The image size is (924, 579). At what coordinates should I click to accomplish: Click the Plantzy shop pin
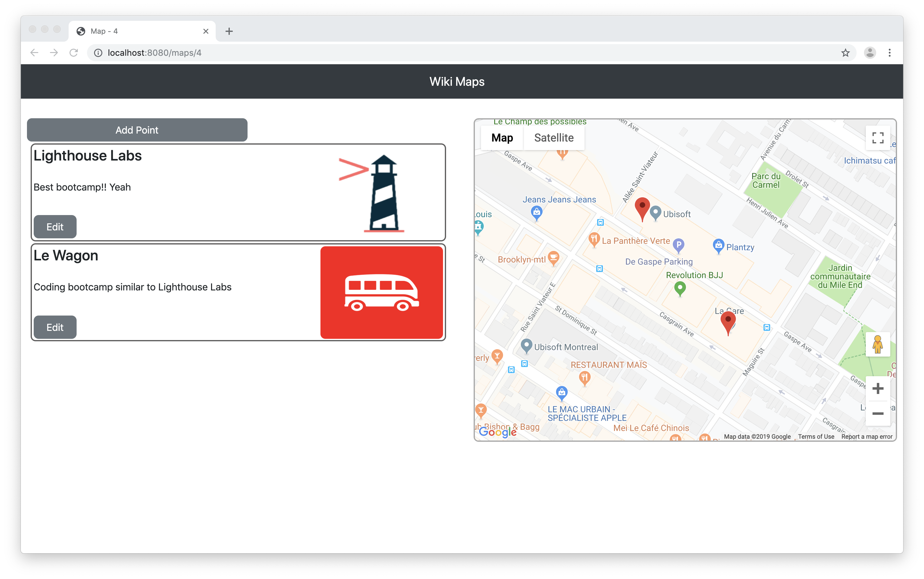click(x=718, y=246)
